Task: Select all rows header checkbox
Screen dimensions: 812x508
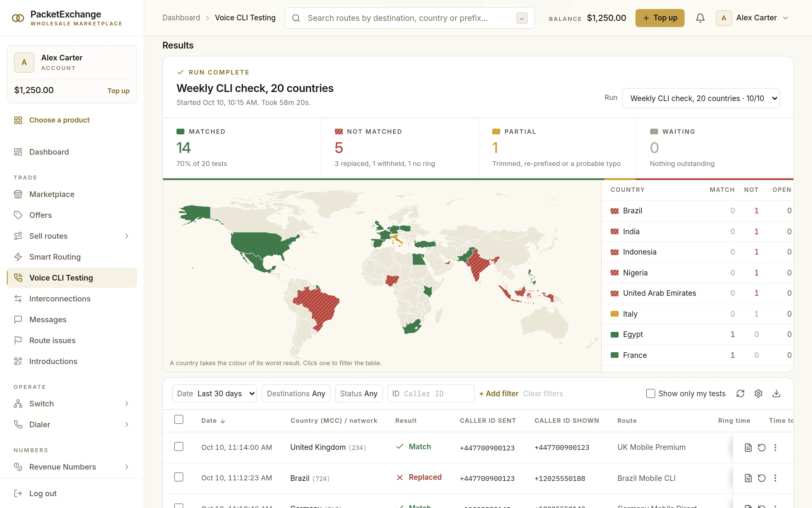Action: point(179,420)
